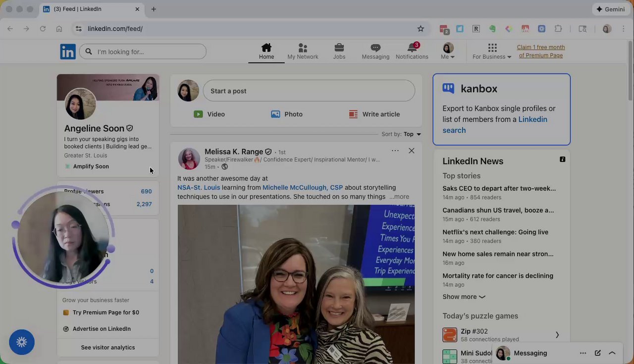634x364 pixels.
Task: Choose the Write article option
Action: tap(374, 114)
